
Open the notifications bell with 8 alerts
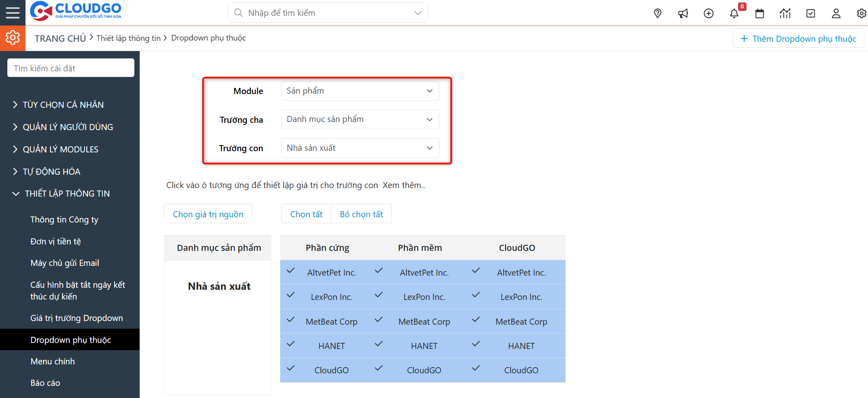click(x=734, y=13)
